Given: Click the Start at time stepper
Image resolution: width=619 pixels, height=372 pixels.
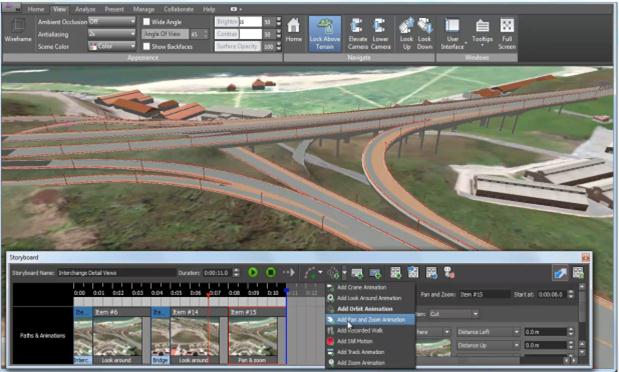Looking at the screenshot, I should click(x=570, y=294).
